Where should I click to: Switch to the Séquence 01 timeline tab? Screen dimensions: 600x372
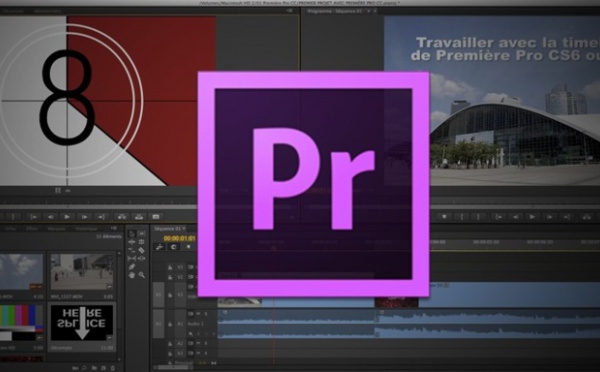tap(168, 228)
